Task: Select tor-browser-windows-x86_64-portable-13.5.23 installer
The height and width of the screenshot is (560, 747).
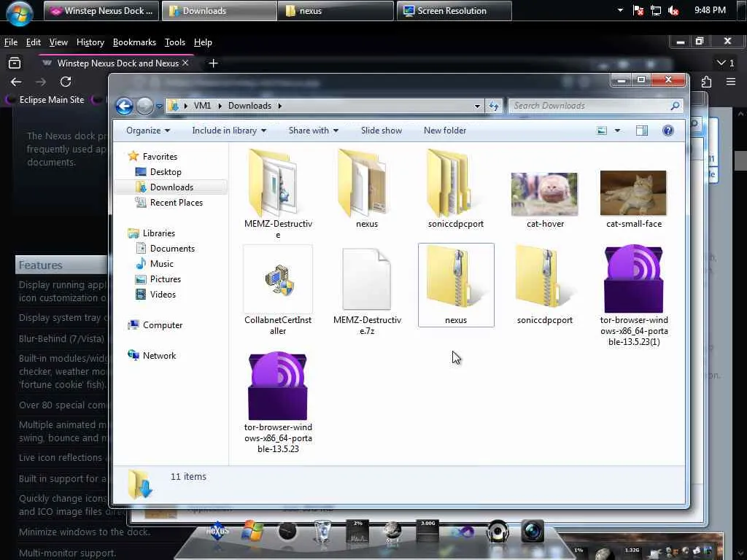Action: coord(278,402)
